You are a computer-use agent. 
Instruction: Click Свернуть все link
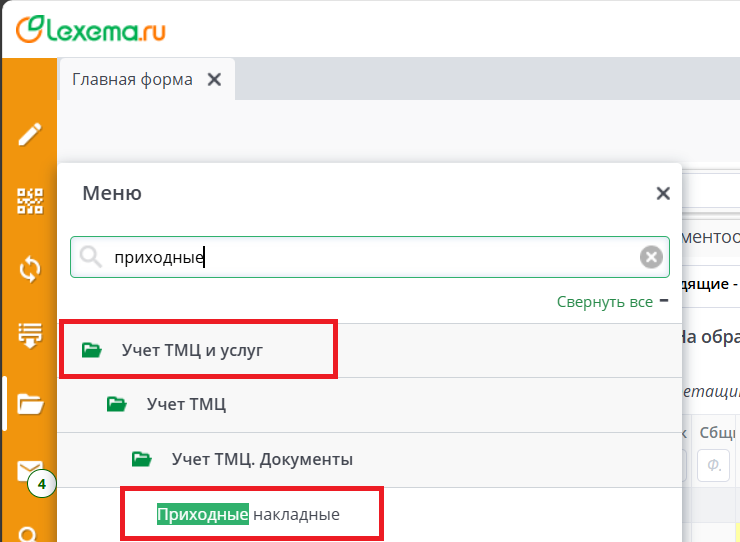click(x=605, y=301)
